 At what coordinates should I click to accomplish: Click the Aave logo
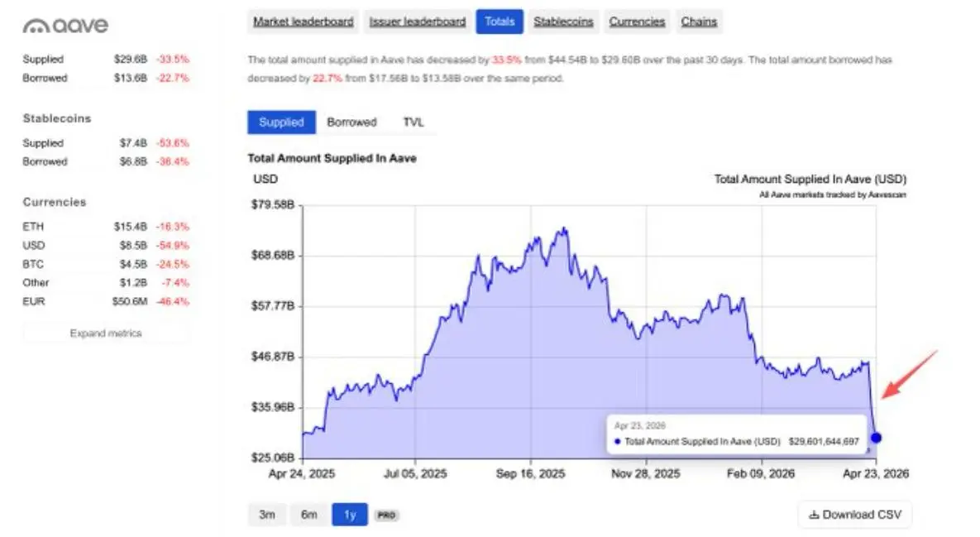pyautogui.click(x=65, y=25)
